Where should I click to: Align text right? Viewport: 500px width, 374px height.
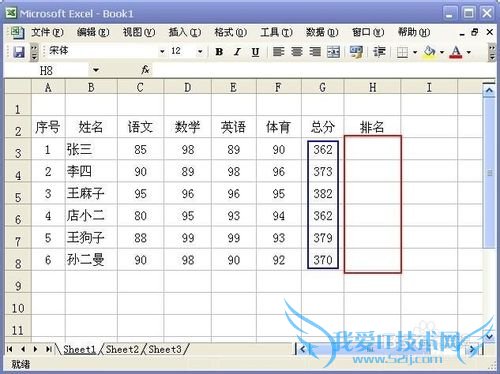[315, 52]
